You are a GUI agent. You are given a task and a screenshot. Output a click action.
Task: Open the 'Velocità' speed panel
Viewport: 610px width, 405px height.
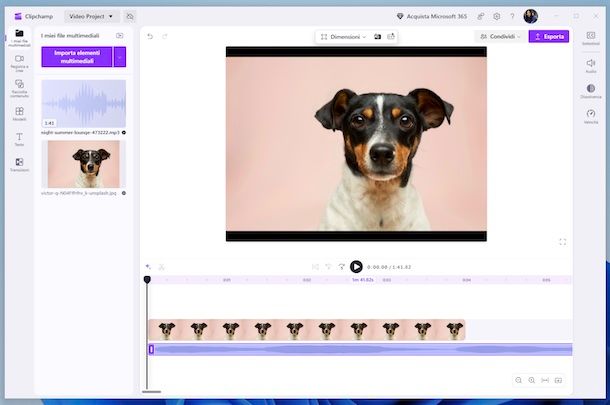tap(591, 116)
